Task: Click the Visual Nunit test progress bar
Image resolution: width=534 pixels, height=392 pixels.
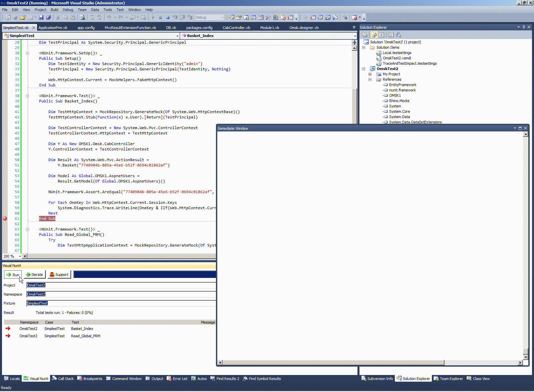Action: click(145, 275)
